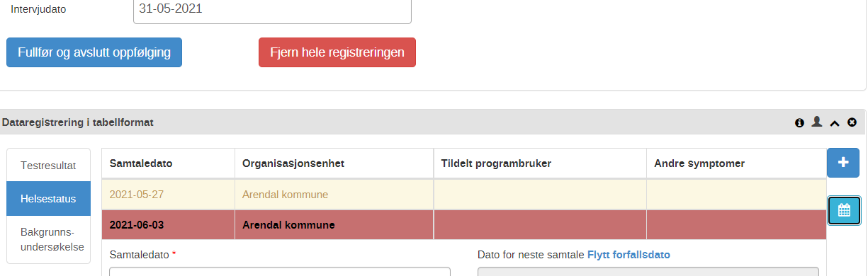This screenshot has height=276, width=868.
Task: Open the calendar schedule icon button
Action: [844, 210]
